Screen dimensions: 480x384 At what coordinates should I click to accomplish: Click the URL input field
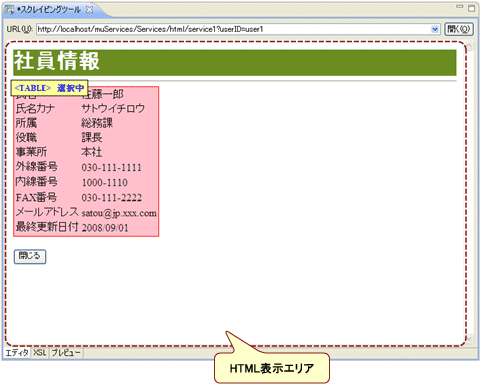click(x=238, y=29)
